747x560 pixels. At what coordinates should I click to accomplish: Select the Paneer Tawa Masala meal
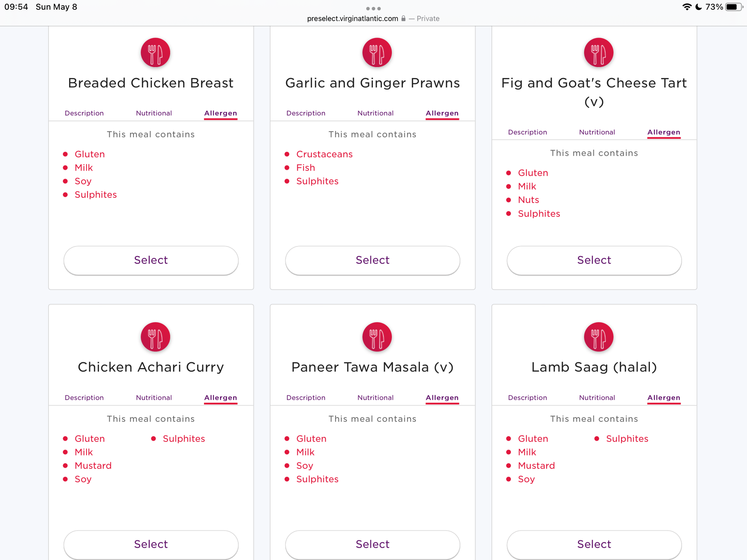pos(372,544)
